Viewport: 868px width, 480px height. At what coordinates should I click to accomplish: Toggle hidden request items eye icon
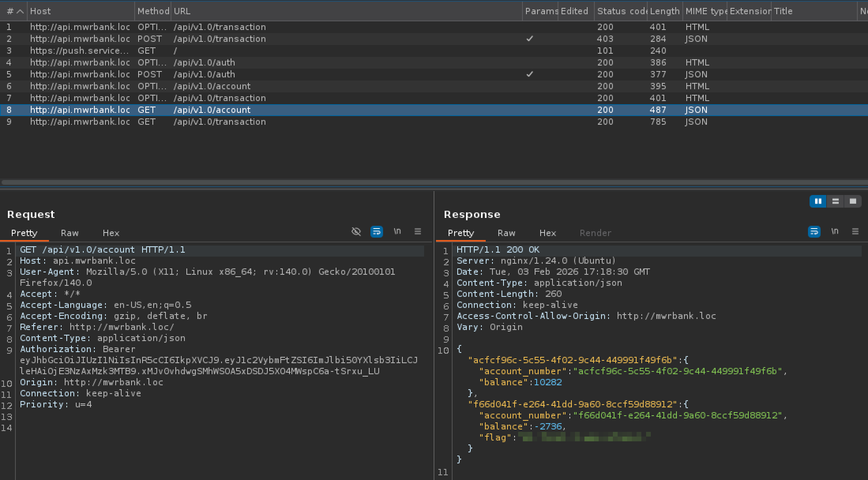(356, 232)
